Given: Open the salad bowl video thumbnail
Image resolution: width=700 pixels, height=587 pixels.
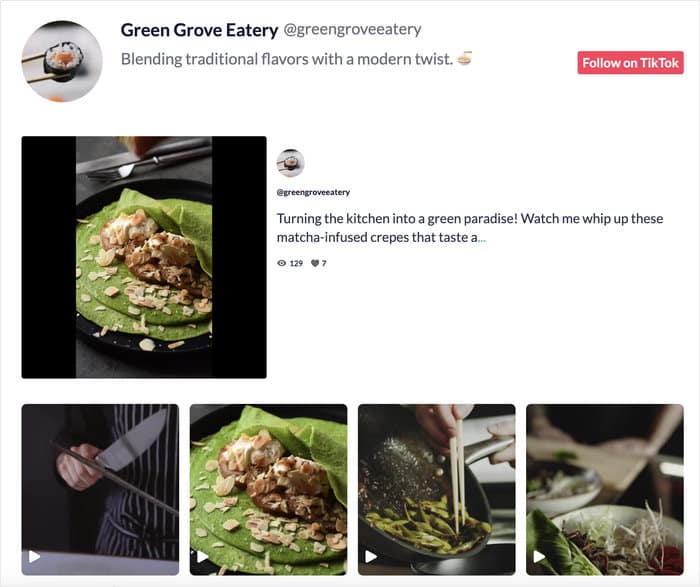Looking at the screenshot, I should click(605, 489).
